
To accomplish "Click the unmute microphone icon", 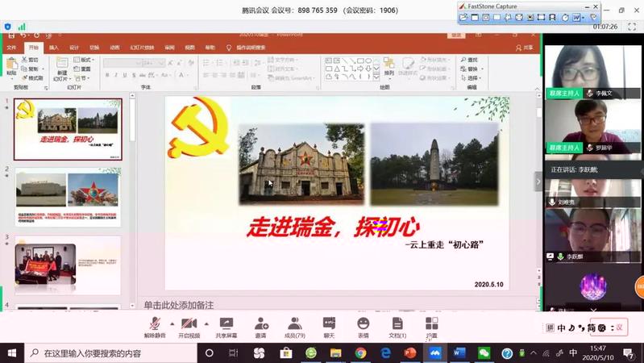I will click(155, 323).
